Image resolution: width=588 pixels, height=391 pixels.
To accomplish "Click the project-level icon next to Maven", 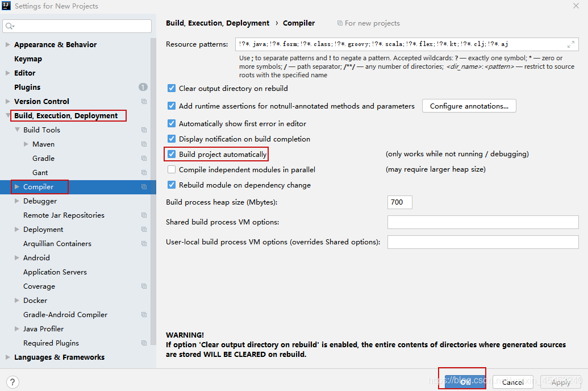I will click(x=144, y=144).
